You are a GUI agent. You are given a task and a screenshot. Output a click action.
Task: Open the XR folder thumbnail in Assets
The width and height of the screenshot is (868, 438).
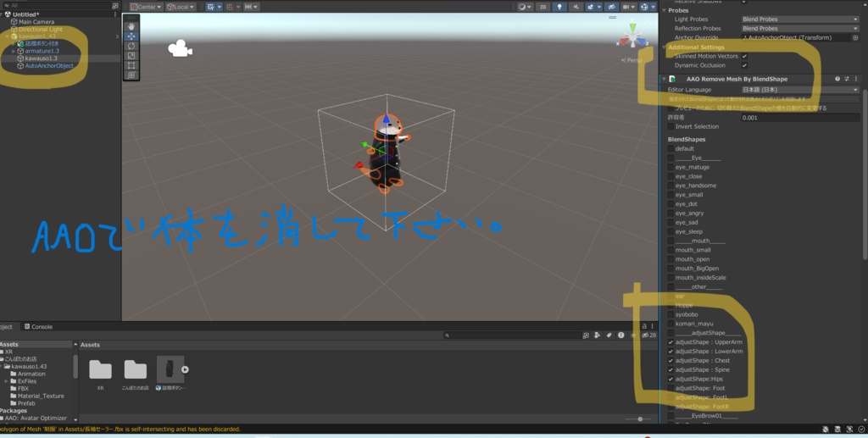click(100, 370)
